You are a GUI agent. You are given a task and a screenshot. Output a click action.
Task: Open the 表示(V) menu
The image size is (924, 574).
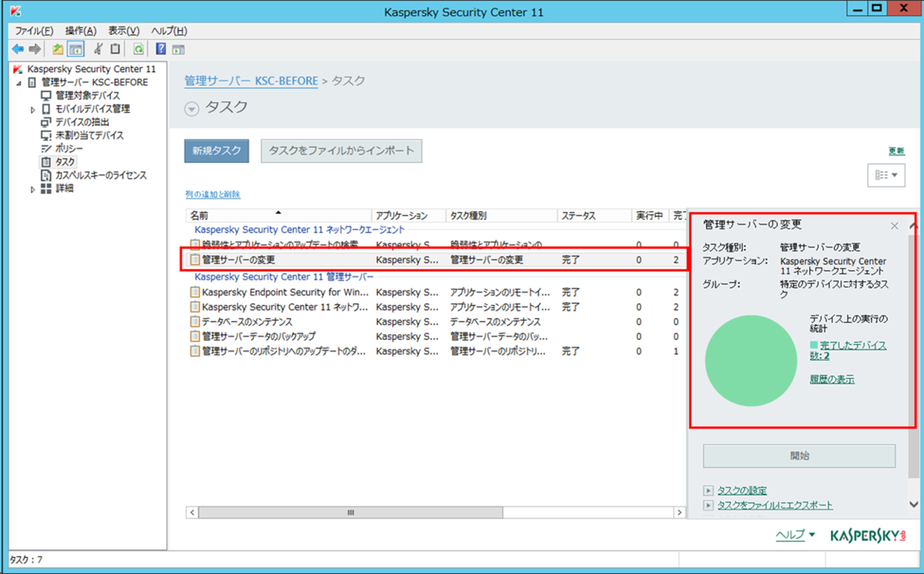pyautogui.click(x=124, y=31)
